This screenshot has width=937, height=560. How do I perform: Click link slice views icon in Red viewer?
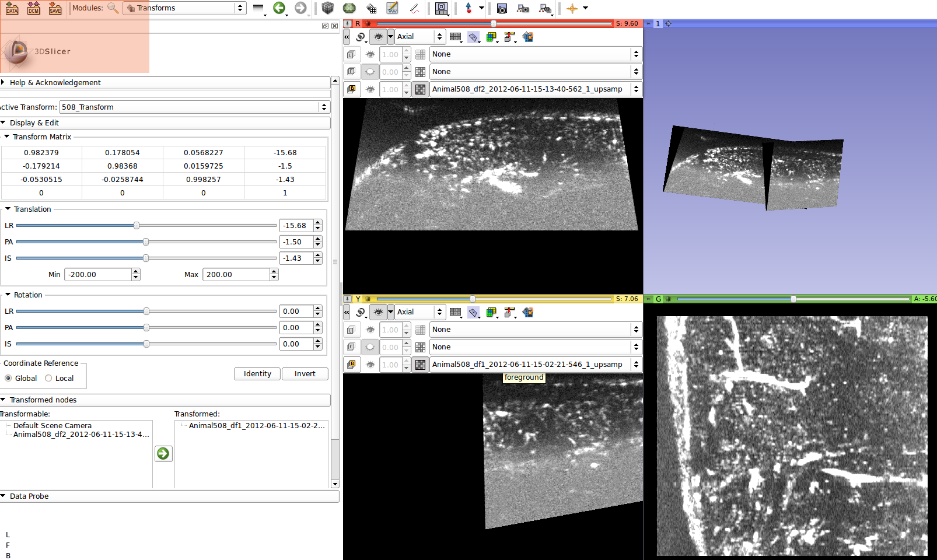point(361,37)
